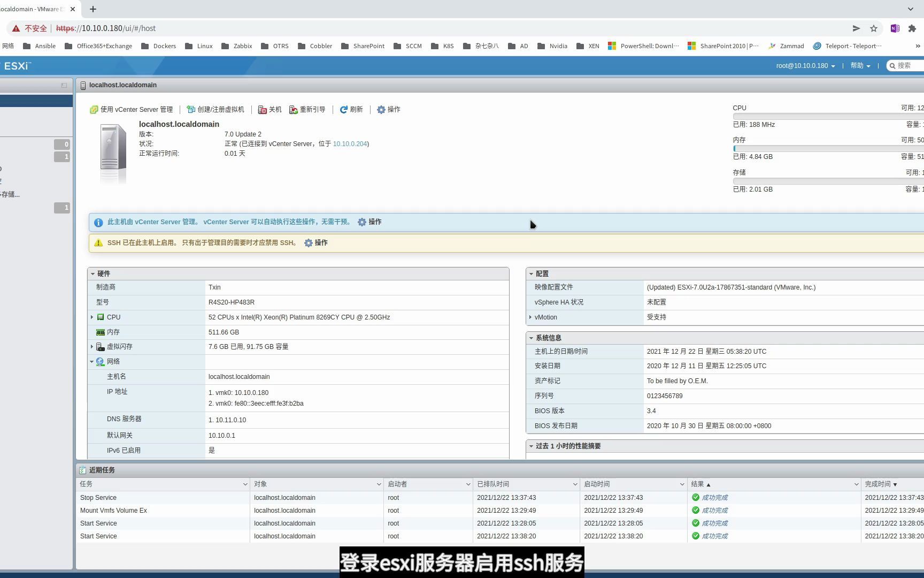The height and width of the screenshot is (578, 924).
Task: Click the browser address bar URL
Action: point(106,28)
